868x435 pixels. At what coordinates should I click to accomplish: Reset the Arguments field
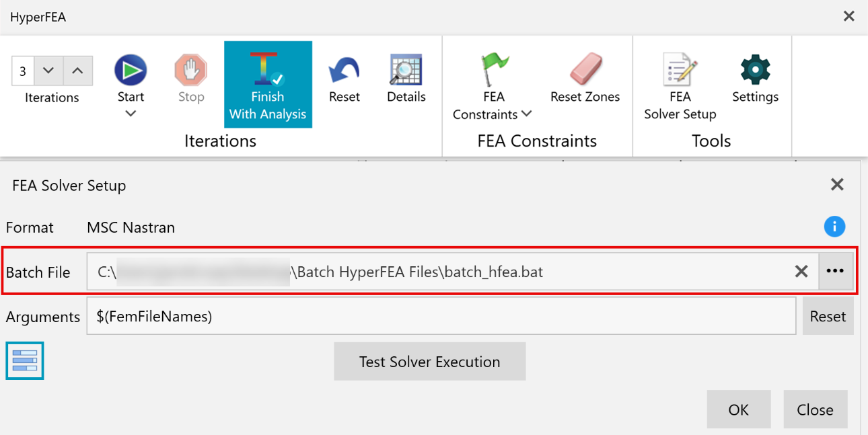pyautogui.click(x=828, y=316)
